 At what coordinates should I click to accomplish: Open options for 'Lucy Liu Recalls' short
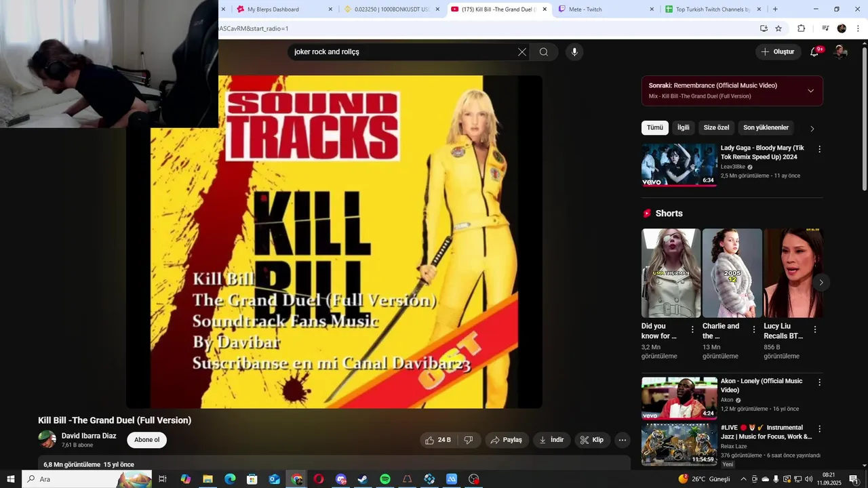point(815,329)
